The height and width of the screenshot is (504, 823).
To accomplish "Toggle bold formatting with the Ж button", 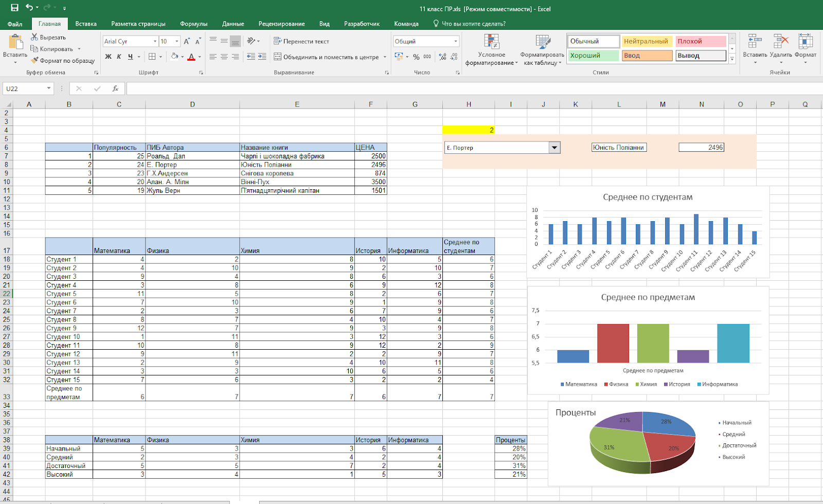I will click(107, 57).
